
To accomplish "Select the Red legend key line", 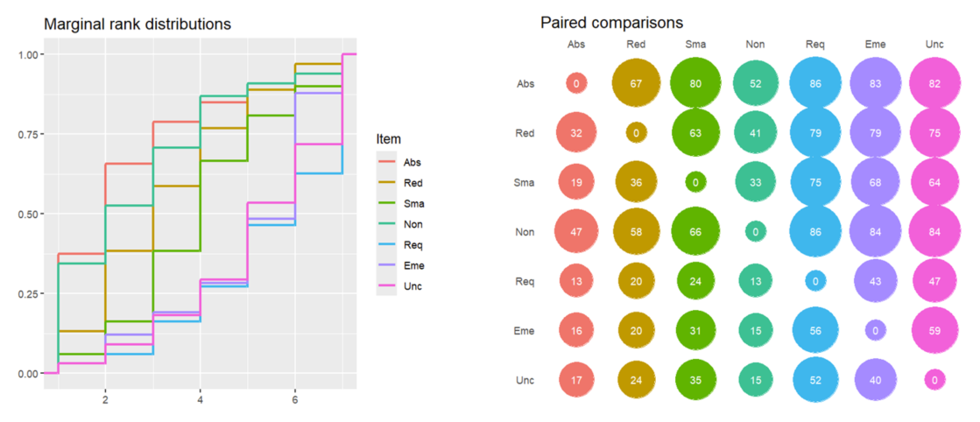I will [385, 182].
